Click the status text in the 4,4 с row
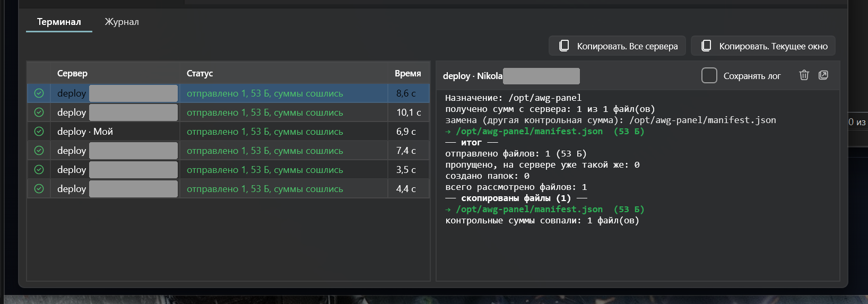This screenshot has width=868, height=304. point(265,189)
